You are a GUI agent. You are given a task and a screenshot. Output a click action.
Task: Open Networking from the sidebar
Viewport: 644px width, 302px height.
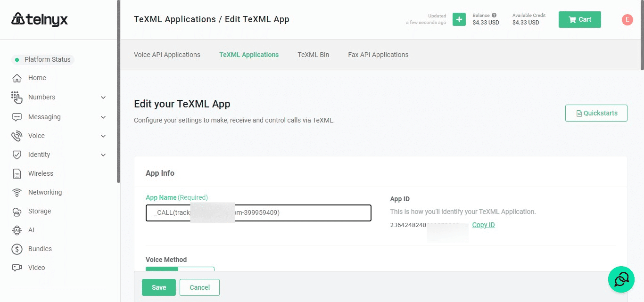point(45,192)
